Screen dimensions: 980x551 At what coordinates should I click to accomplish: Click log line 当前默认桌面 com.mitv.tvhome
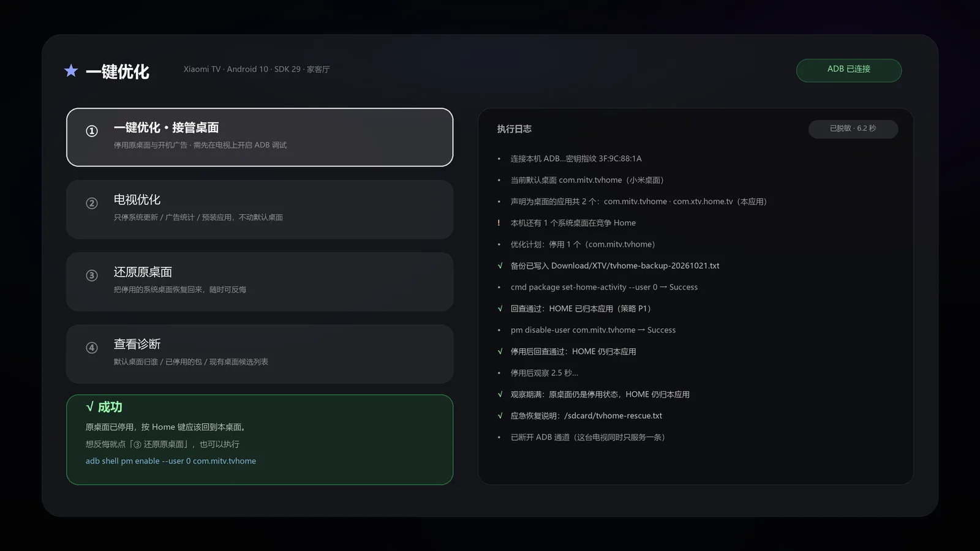tap(587, 180)
